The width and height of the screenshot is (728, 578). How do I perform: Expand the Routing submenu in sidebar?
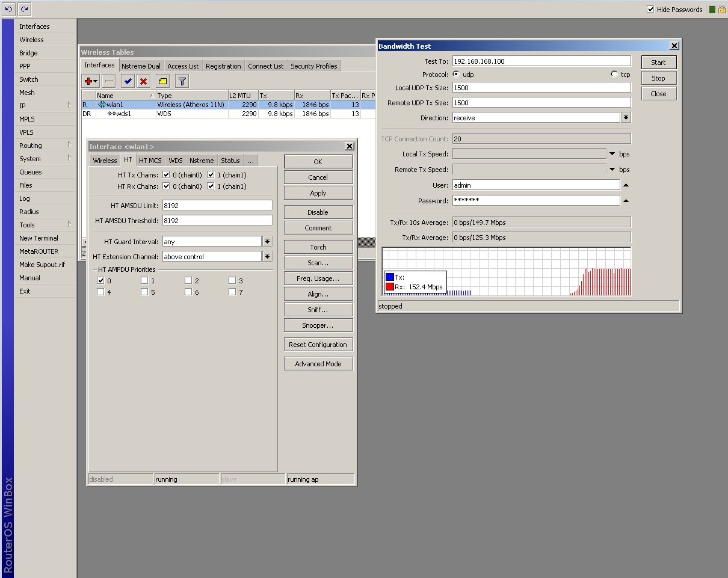click(x=70, y=146)
